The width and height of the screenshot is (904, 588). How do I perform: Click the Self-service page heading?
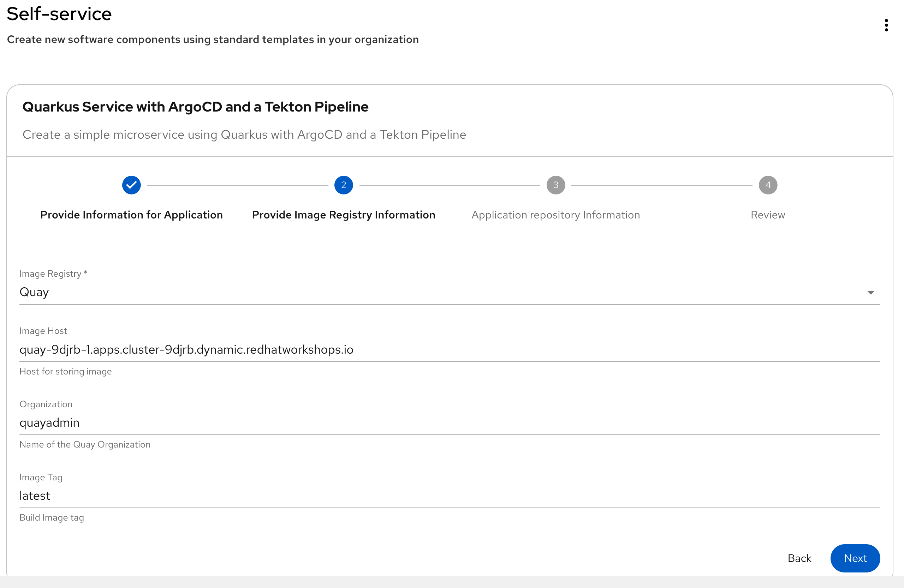point(59,14)
